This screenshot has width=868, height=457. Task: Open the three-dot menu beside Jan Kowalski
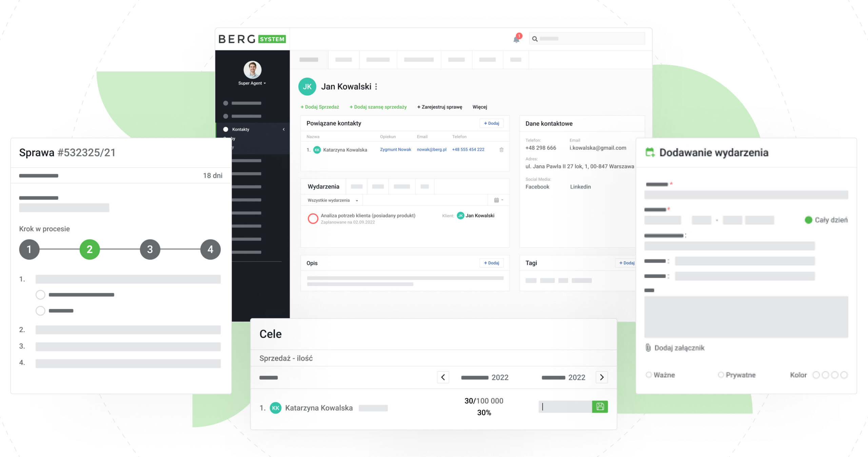[376, 87]
